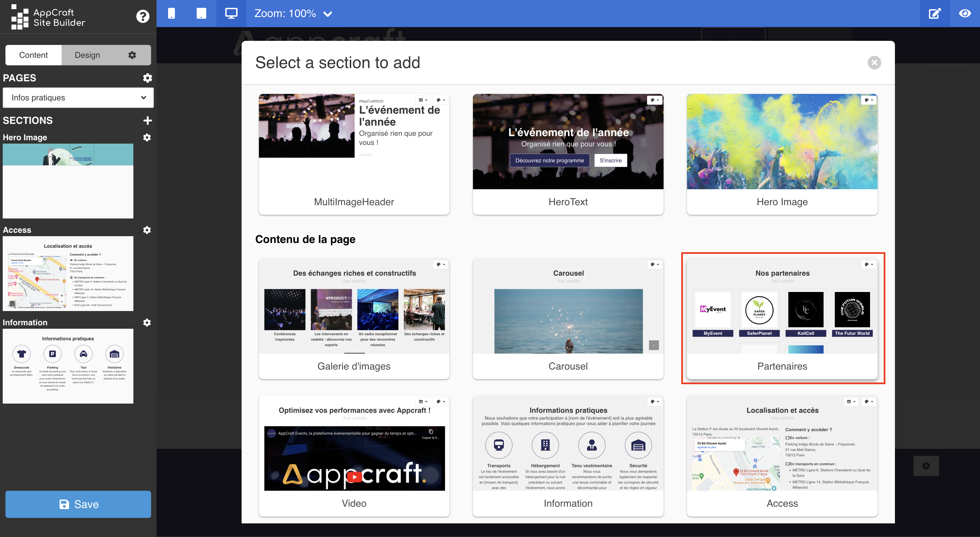Toggle preview with the eye icon
This screenshot has width=980, height=537.
point(965,13)
